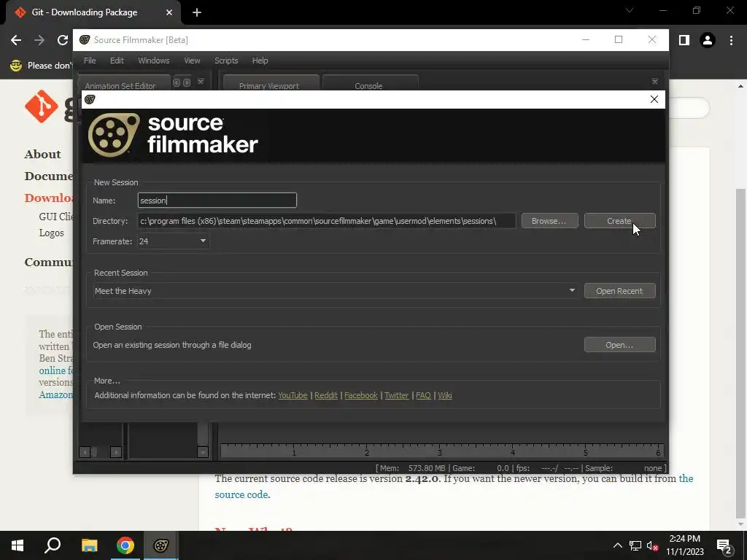
Task: Click the Logos link on Git site
Action: point(52,233)
